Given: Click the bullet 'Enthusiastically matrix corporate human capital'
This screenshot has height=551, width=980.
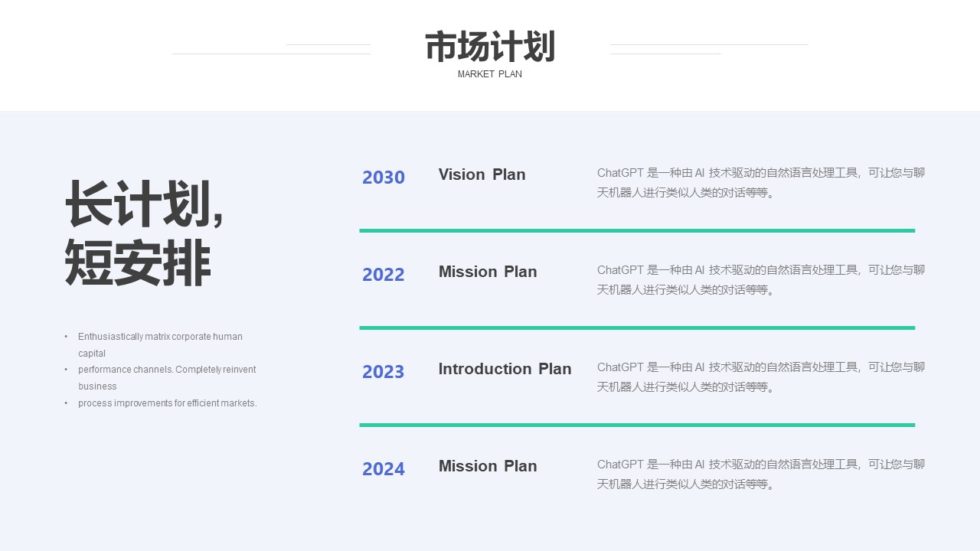Looking at the screenshot, I should point(161,344).
